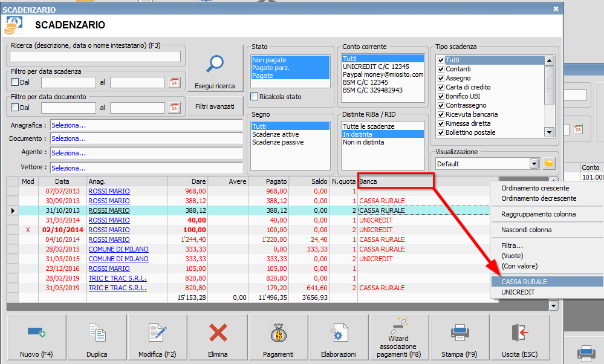Click the printer icon in the background window

586,353
